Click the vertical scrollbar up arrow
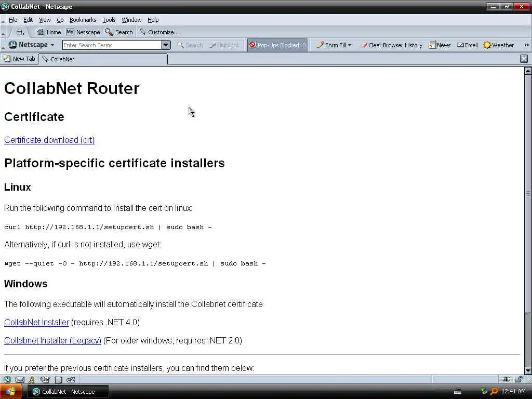 (x=528, y=71)
